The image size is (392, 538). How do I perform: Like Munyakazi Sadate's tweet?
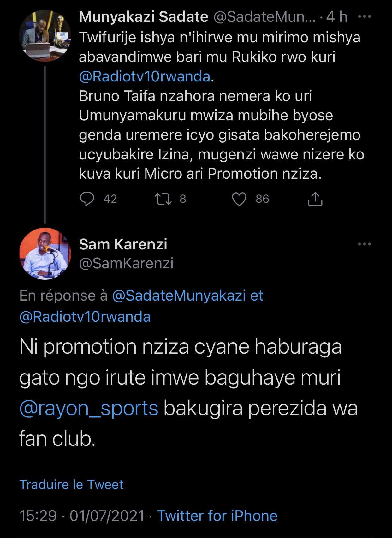[239, 199]
